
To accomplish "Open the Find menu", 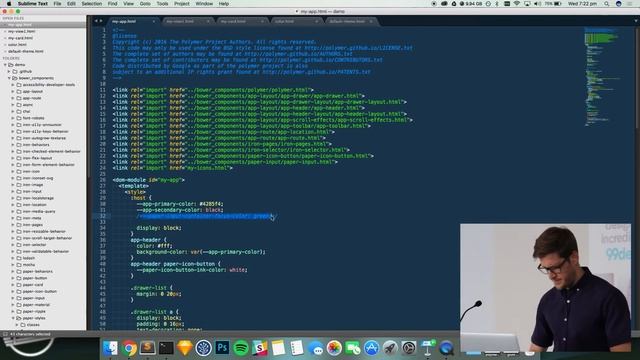I will [x=112, y=4].
